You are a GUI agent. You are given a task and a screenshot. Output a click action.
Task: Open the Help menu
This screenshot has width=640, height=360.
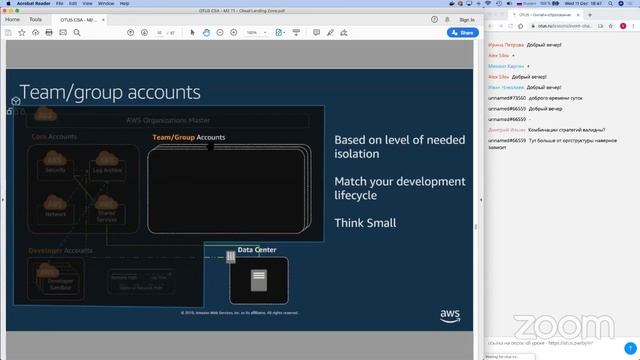(x=124, y=4)
